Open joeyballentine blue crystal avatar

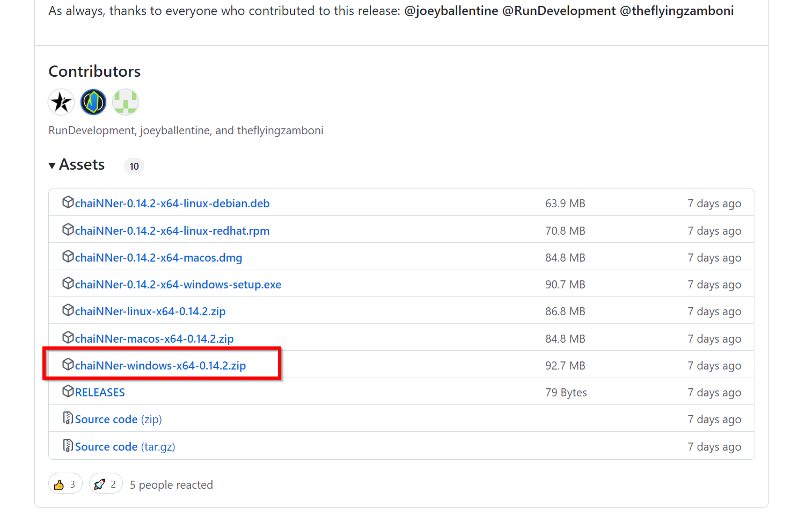93,102
